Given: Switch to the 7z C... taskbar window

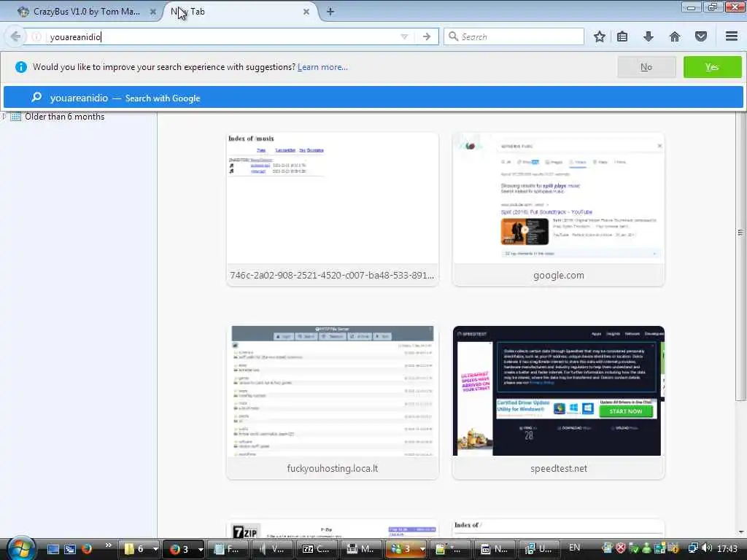Looking at the screenshot, I should click(317, 549).
